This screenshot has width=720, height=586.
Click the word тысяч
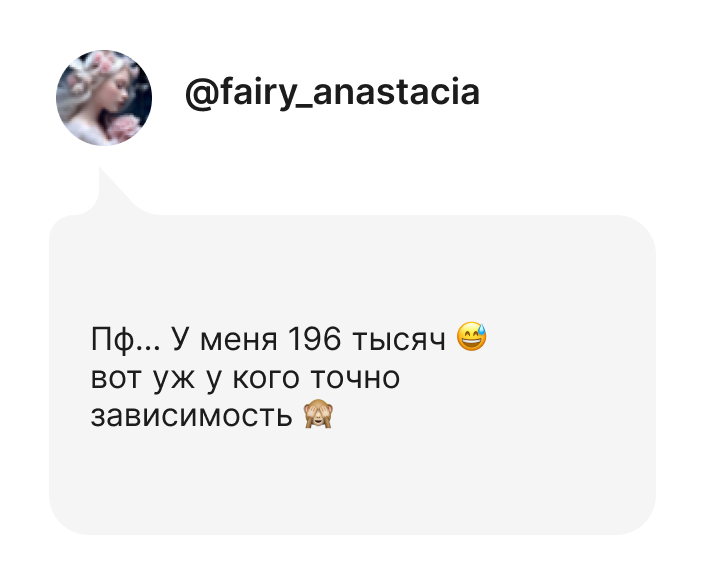point(399,340)
